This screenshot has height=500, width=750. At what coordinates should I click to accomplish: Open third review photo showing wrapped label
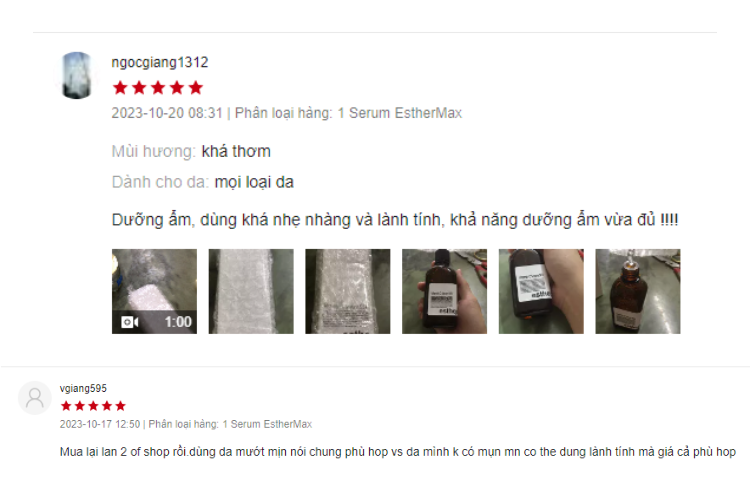click(348, 291)
